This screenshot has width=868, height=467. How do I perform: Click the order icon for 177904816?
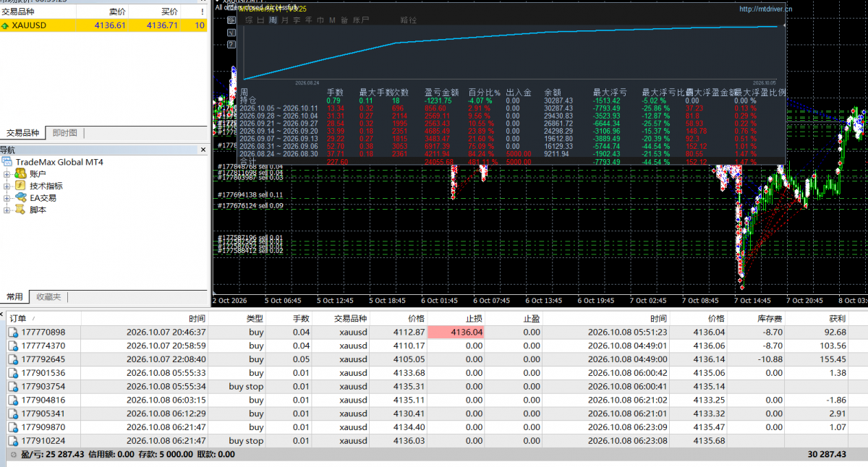click(x=13, y=400)
